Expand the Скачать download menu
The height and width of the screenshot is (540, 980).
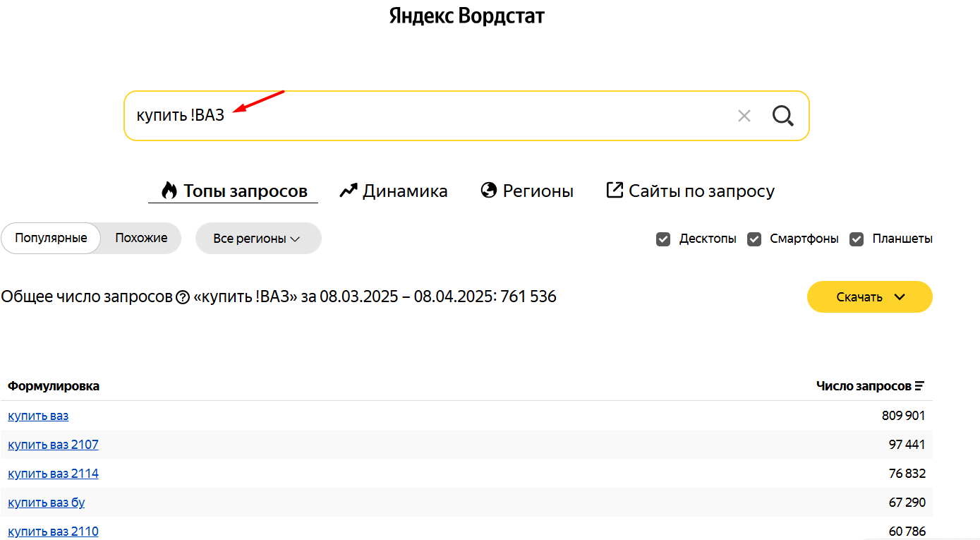(x=870, y=296)
